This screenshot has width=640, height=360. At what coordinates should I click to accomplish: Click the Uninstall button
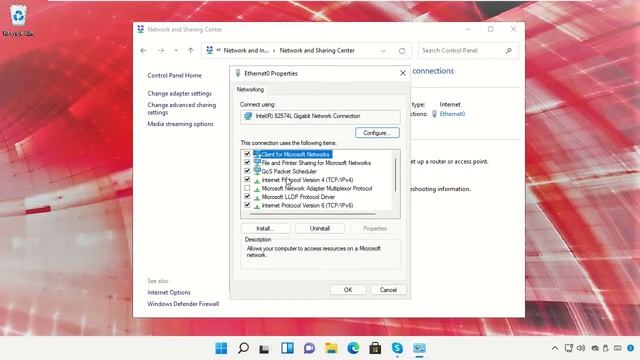tap(320, 229)
